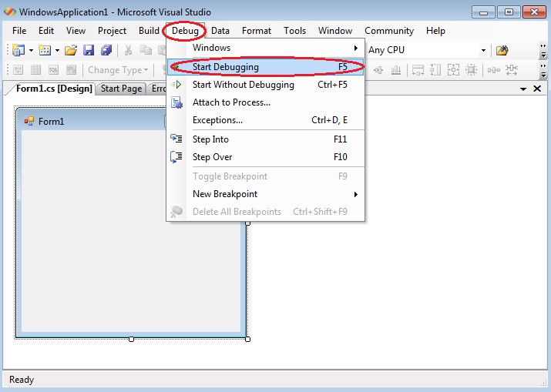Open the Tools menu

coord(295,31)
